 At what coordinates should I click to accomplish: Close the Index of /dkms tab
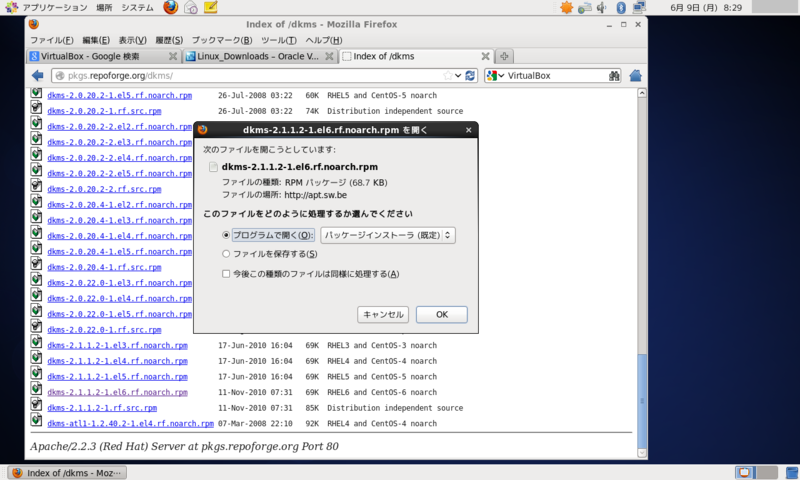pos(485,56)
